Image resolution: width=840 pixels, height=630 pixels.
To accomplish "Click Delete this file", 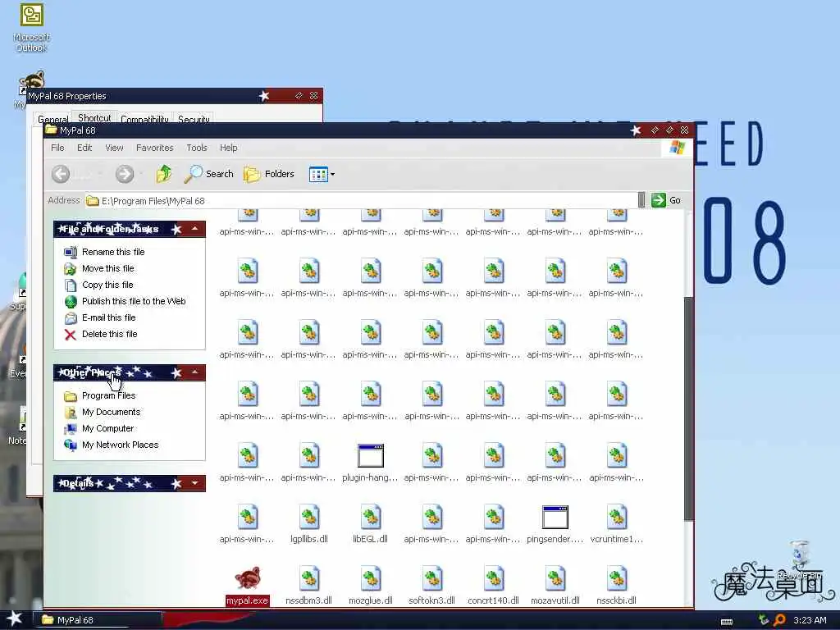I will 101,335.
